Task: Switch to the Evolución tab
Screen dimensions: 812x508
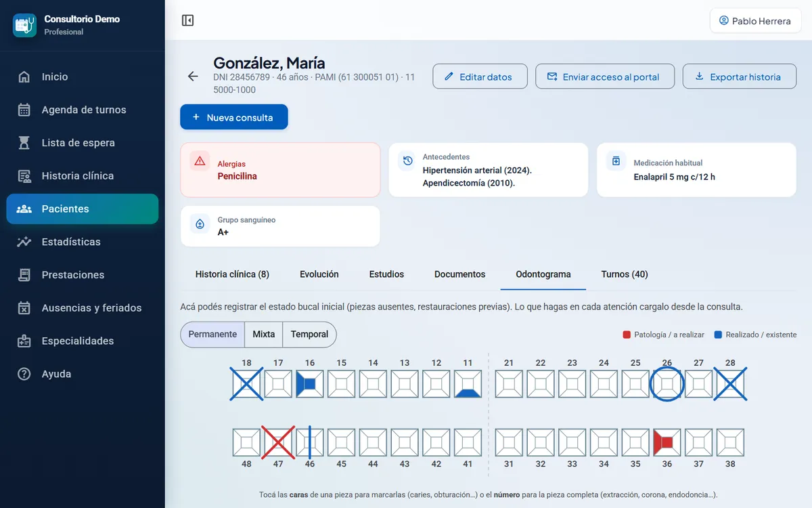Action: point(319,274)
